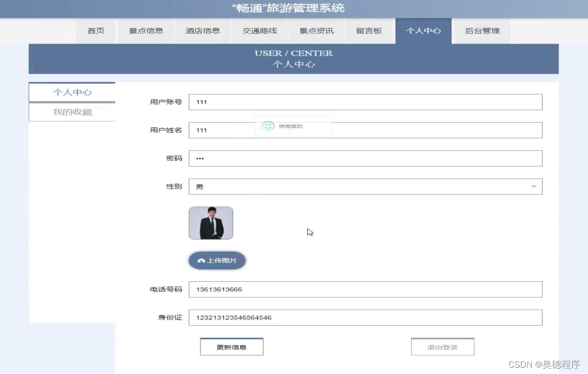Click the 密码 password input field
588x374 pixels.
tap(365, 158)
